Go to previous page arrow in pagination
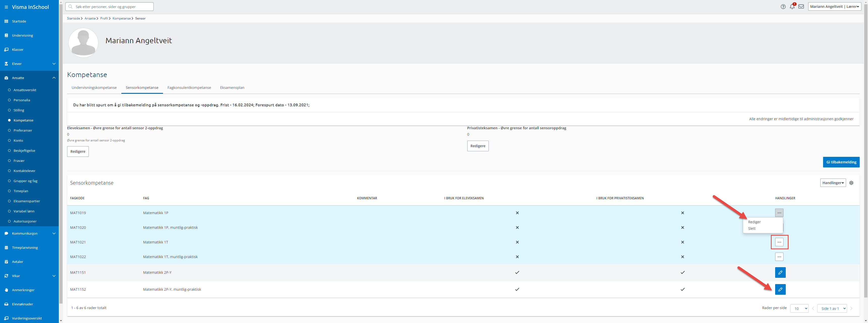Screen dimensions: 868x323 point(813,309)
